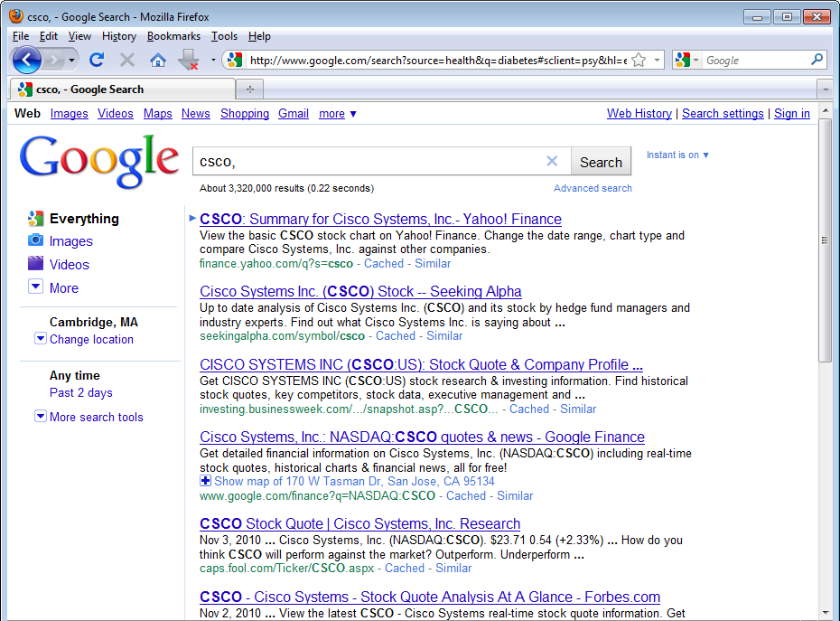
Task: Open the Shopping link
Action: coord(245,114)
